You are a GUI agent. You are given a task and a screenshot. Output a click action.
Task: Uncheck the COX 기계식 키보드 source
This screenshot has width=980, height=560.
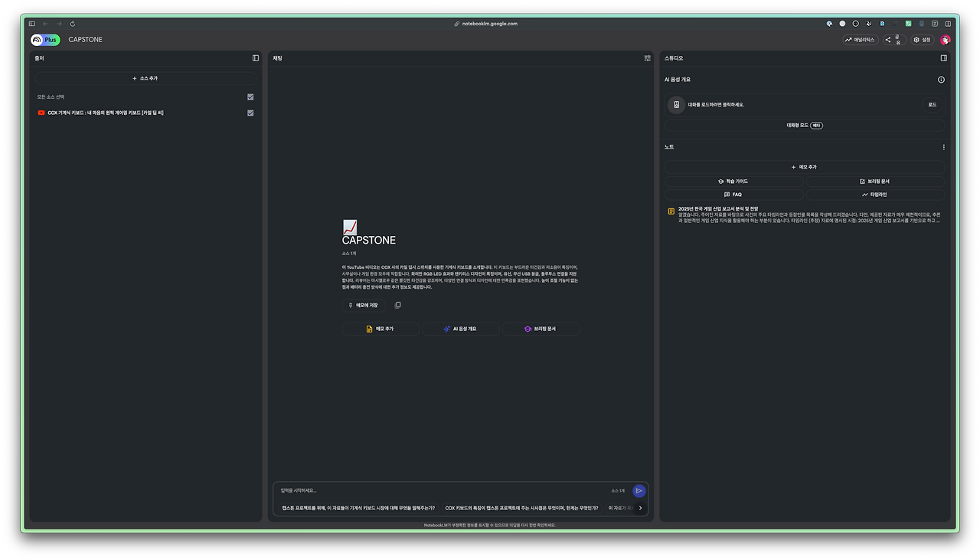tap(250, 113)
